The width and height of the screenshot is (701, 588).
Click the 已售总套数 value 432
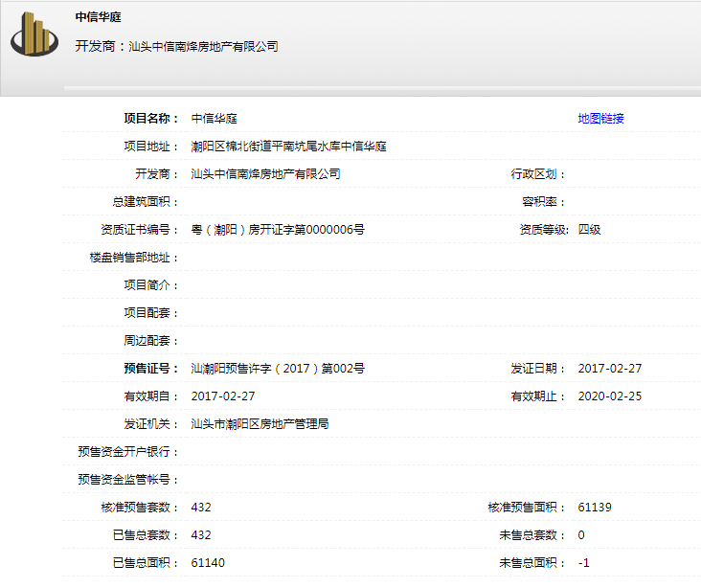pos(201,535)
